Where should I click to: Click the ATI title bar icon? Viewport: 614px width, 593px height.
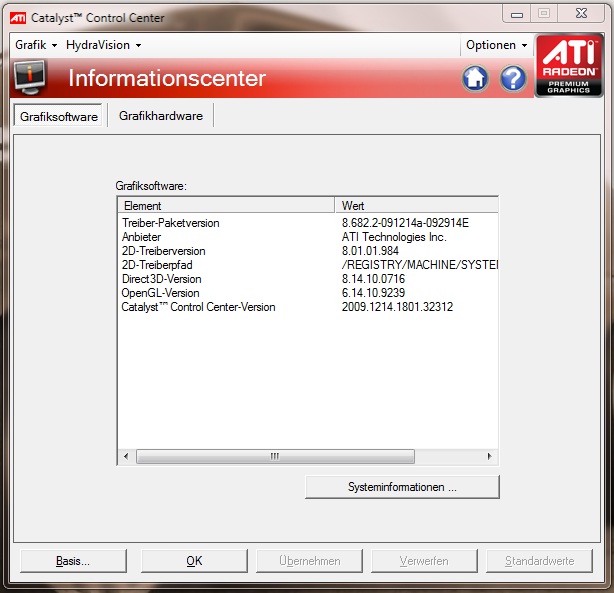[18, 18]
